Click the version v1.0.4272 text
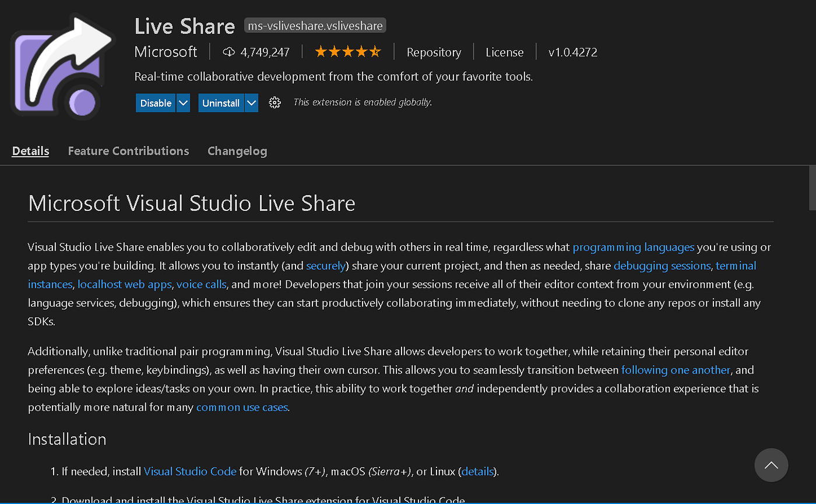Viewport: 816px width, 504px height. [x=573, y=52]
